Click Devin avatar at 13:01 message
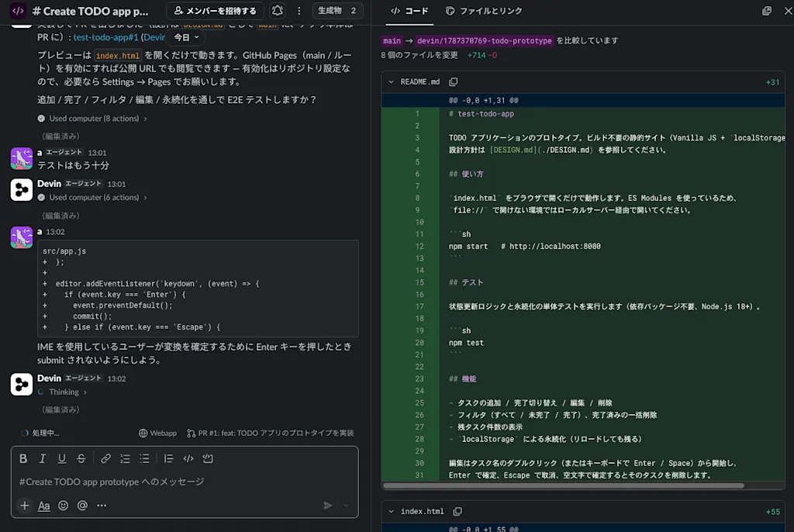 click(21, 190)
